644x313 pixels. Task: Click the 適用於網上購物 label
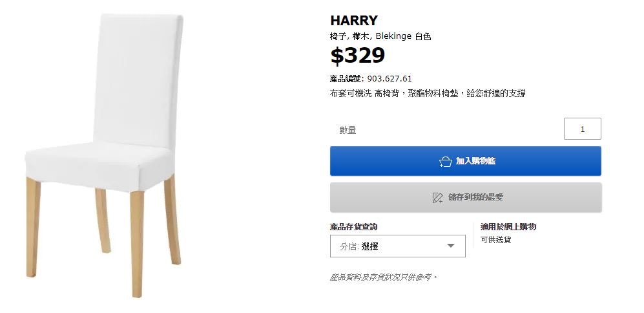508,226
